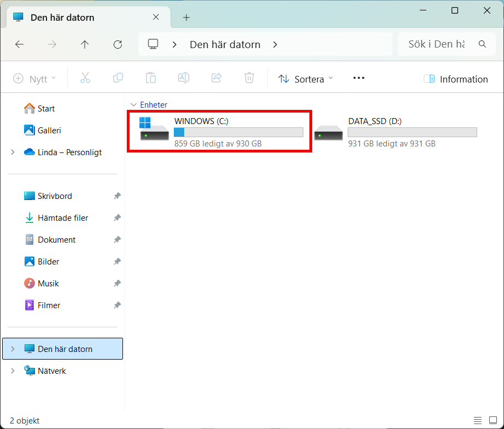
Task: Switch to details list view in status bar
Action: click(478, 420)
